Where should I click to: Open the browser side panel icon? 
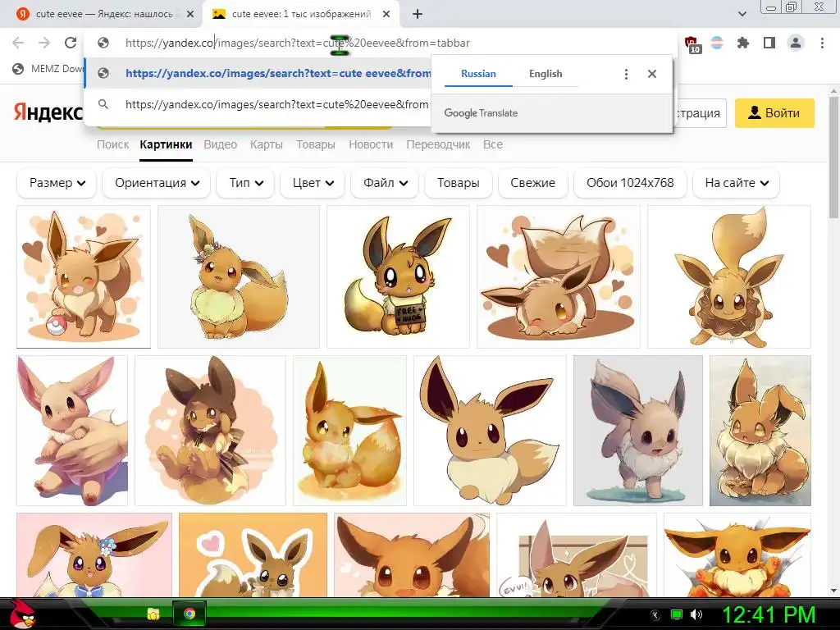click(x=769, y=43)
